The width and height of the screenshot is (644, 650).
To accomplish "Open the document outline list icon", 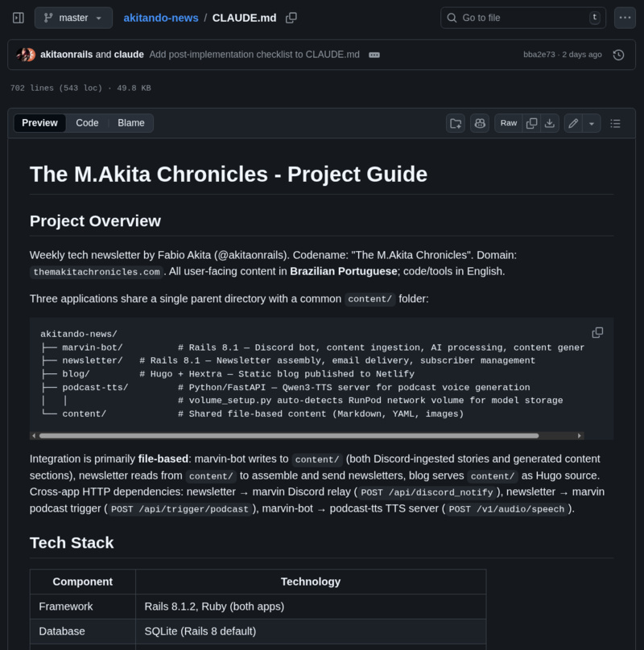I will pyautogui.click(x=616, y=123).
